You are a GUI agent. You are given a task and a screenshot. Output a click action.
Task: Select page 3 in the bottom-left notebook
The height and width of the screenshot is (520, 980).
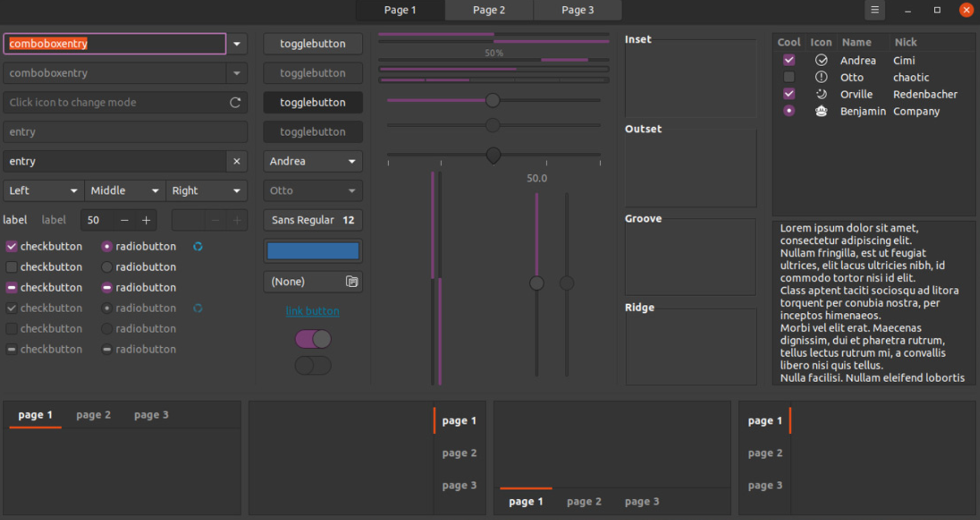(151, 415)
